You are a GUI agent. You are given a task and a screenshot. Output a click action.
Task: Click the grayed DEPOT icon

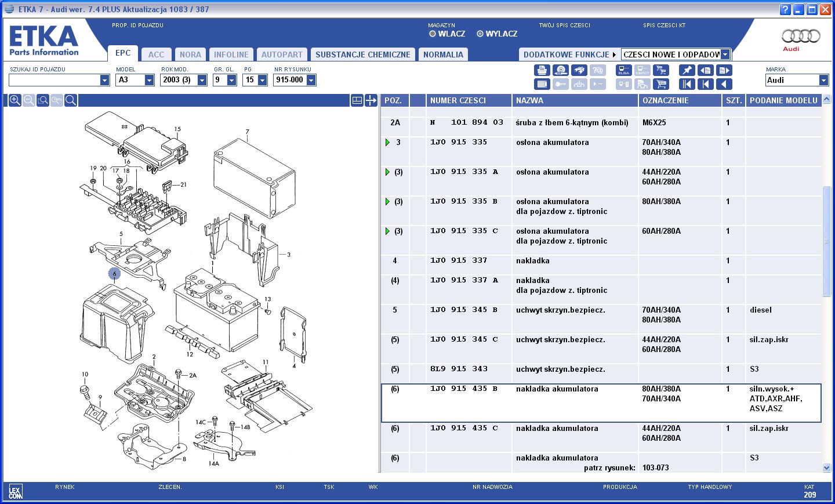(642, 70)
